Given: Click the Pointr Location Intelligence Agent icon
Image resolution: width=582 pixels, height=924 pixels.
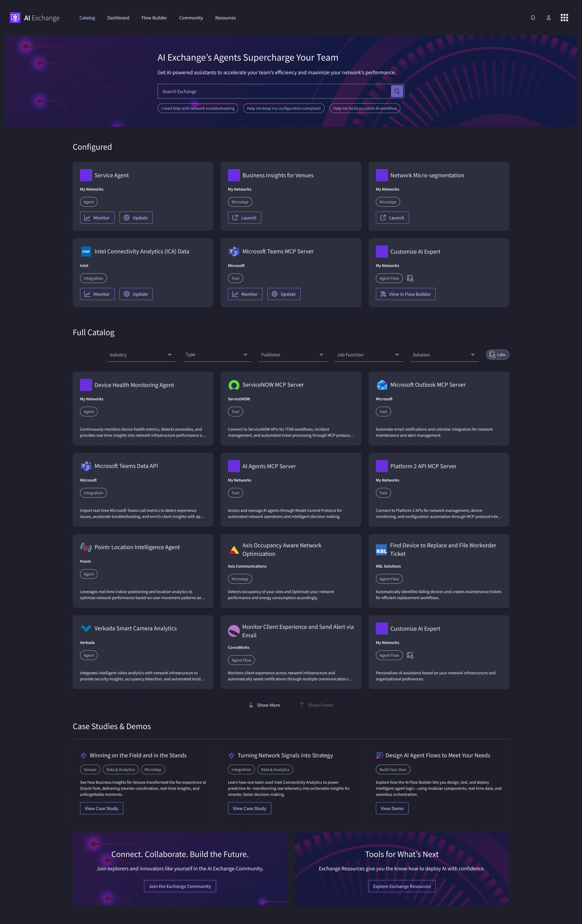Looking at the screenshot, I should [x=86, y=547].
